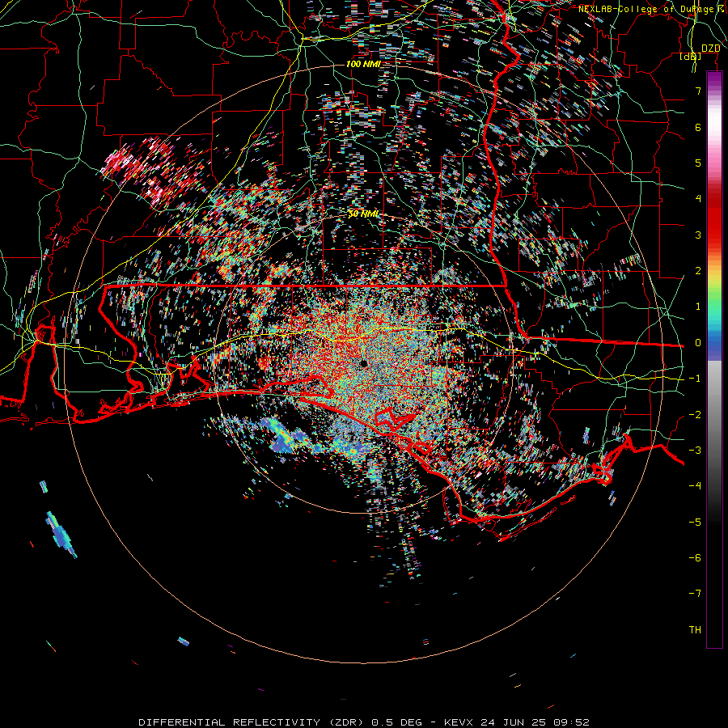
Task: Click the NEXLAB-College of DuPage credit text
Action: [653, 9]
